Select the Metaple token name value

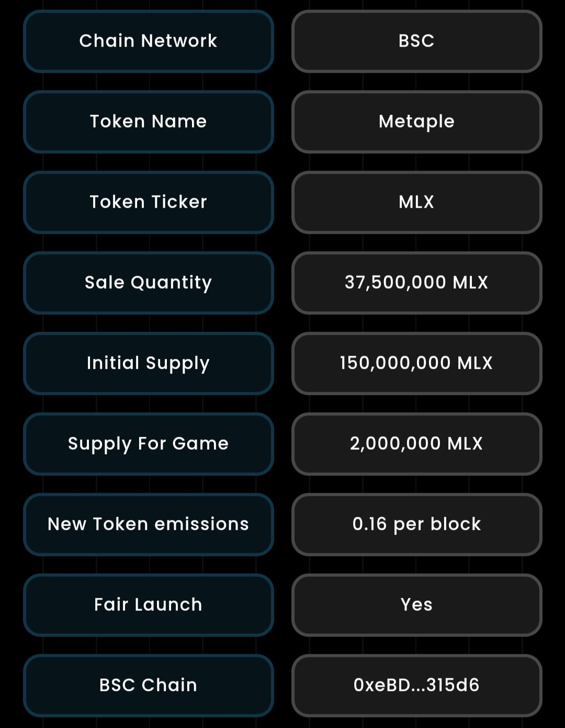tap(416, 122)
